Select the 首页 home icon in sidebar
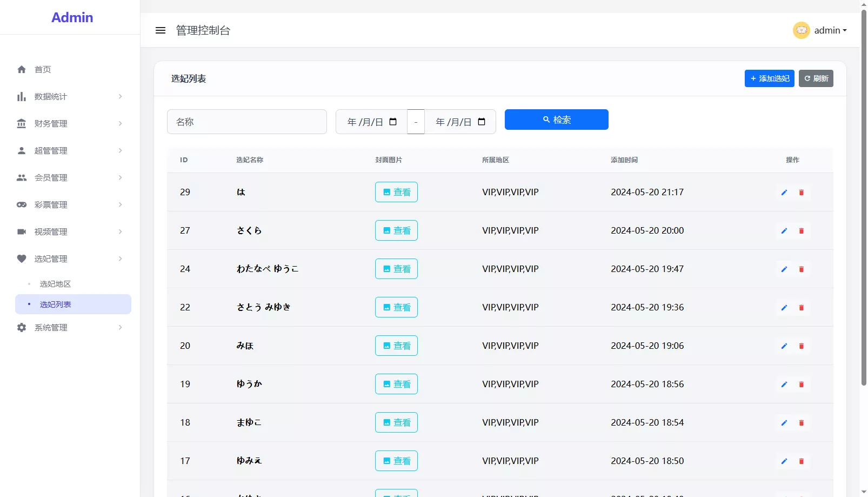This screenshot has height=497, width=868. point(22,69)
